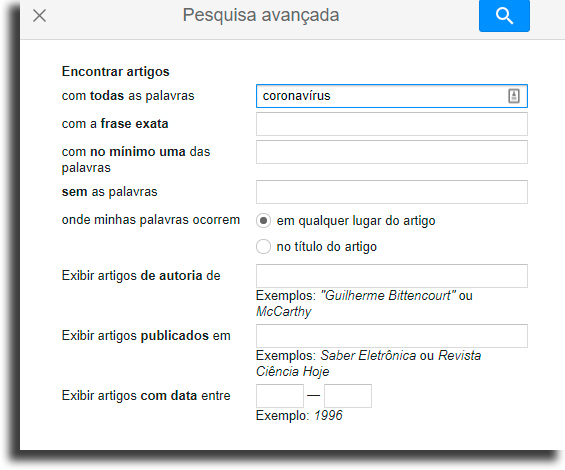Focus the 'com todas as palavras' field
Image resolution: width=565 pixels, height=470 pixels.
tap(392, 96)
